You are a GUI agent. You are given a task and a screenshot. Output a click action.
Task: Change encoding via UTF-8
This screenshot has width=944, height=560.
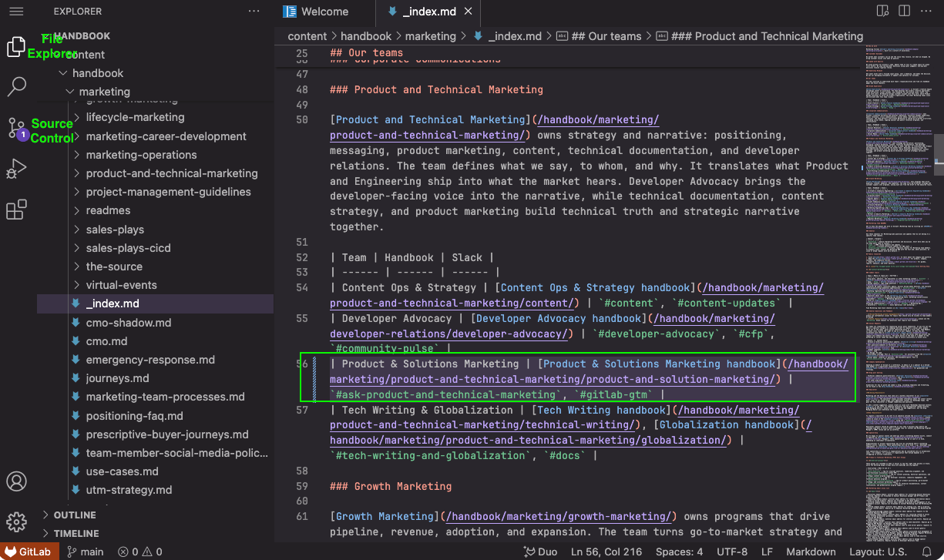731,552
